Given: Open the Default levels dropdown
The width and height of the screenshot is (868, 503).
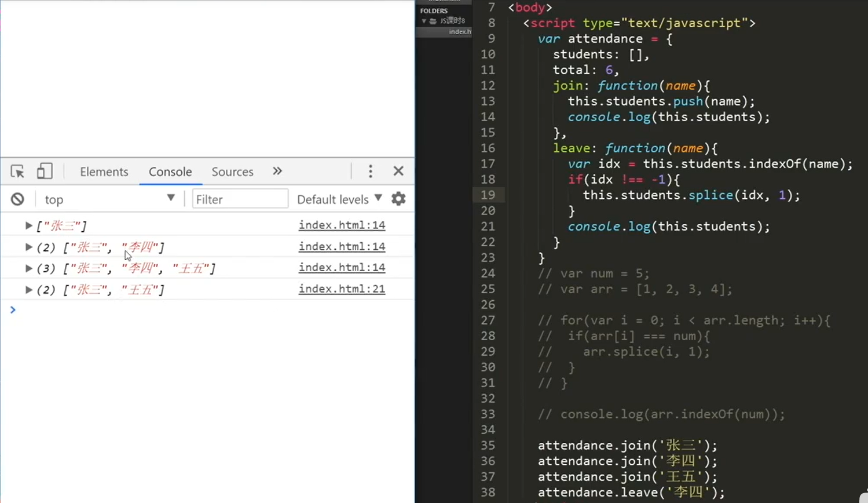Looking at the screenshot, I should click(x=340, y=199).
